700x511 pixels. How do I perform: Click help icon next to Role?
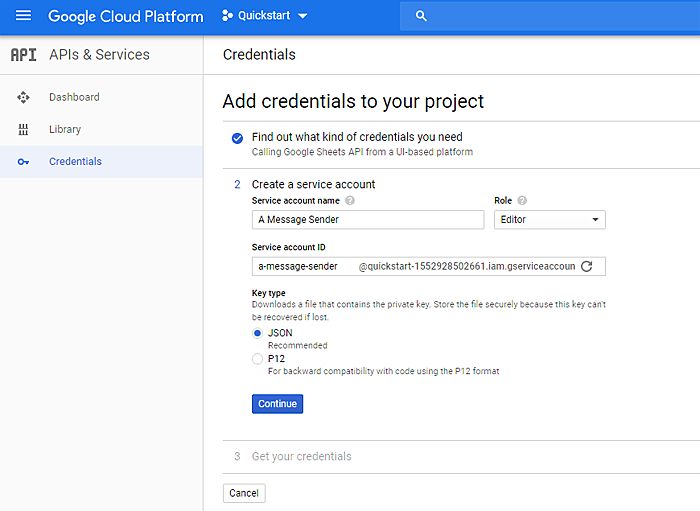[x=522, y=201]
